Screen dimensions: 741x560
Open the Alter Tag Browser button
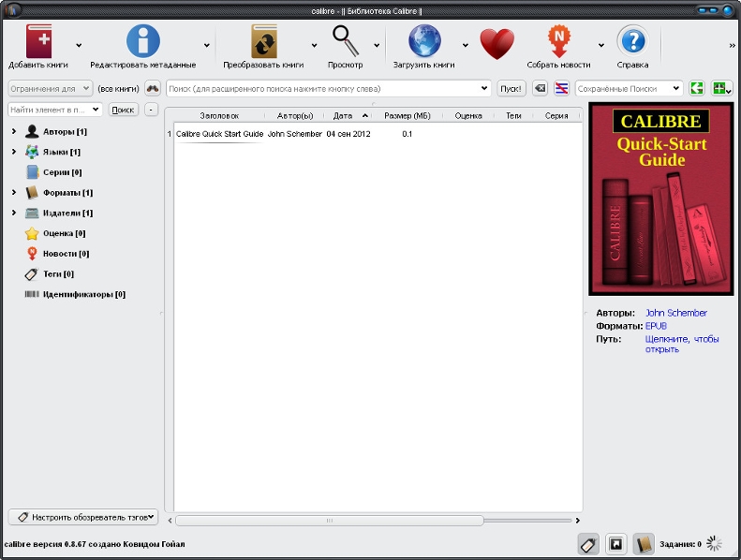[83, 517]
